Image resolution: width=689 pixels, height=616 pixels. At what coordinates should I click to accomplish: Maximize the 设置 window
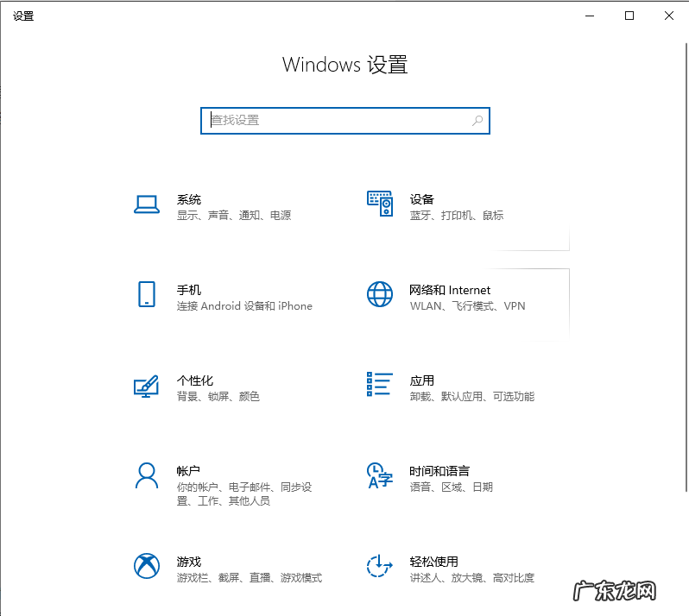(629, 16)
